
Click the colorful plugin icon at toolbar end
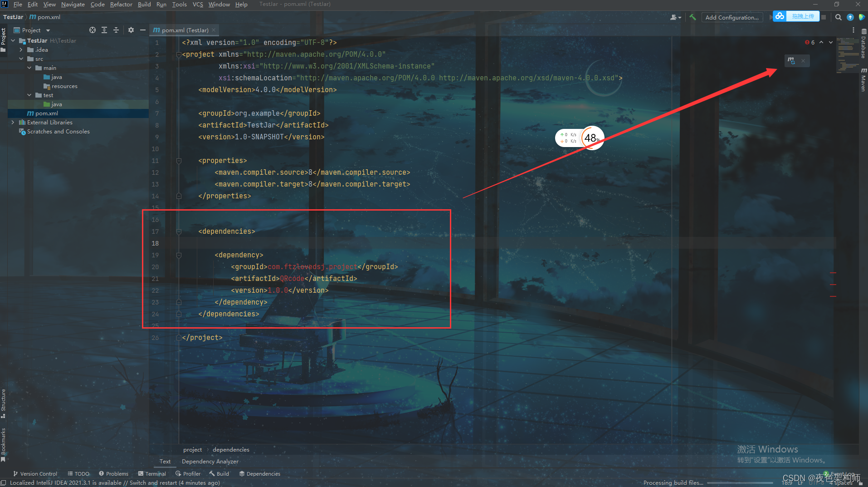(862, 17)
